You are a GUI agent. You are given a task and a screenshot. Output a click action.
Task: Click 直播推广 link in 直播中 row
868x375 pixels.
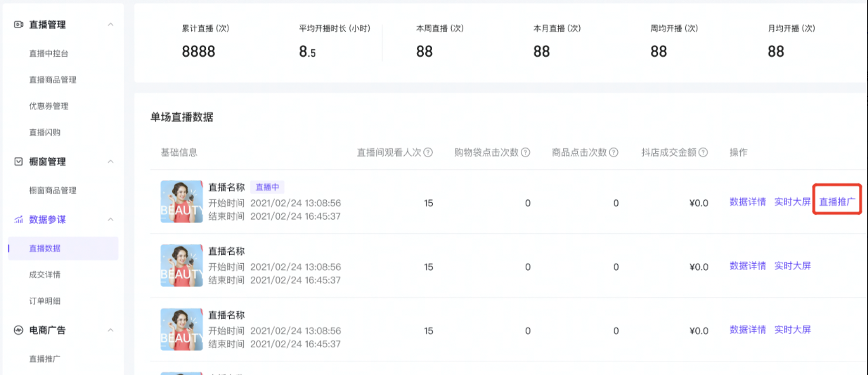(837, 202)
